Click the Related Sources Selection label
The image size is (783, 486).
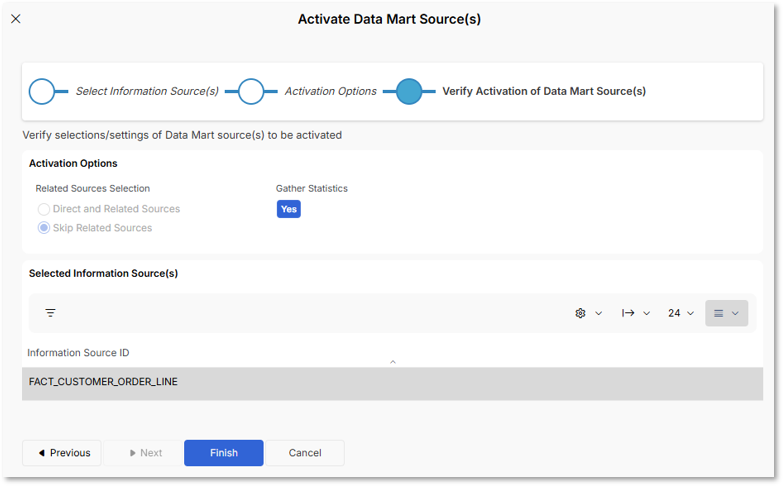point(93,188)
